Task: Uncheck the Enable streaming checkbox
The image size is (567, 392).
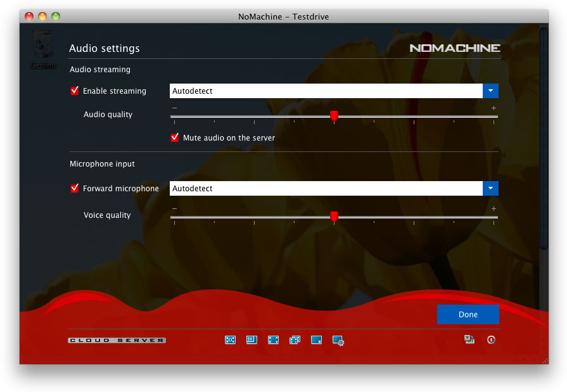Action: 75,91
